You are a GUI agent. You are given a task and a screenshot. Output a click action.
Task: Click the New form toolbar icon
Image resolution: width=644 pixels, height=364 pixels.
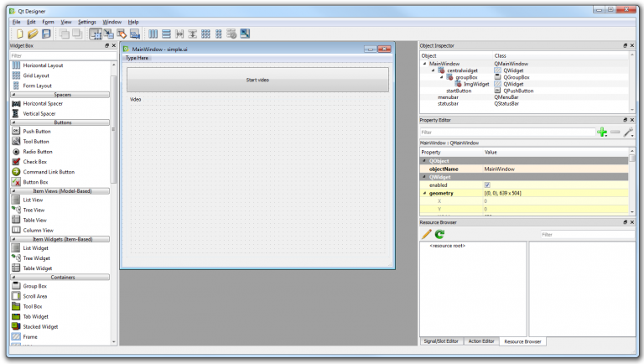[19, 34]
